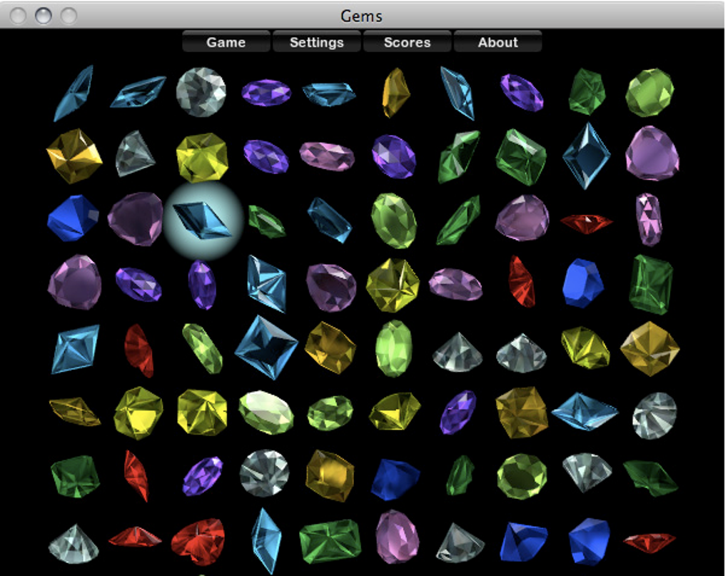Select white round gem beneath the Game button
728x576 pixels.
tap(201, 92)
